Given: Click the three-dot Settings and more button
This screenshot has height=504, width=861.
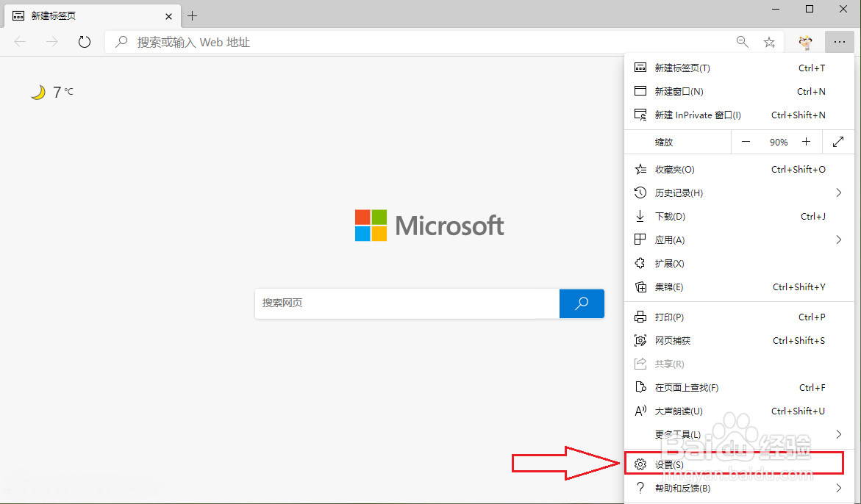Looking at the screenshot, I should point(839,42).
